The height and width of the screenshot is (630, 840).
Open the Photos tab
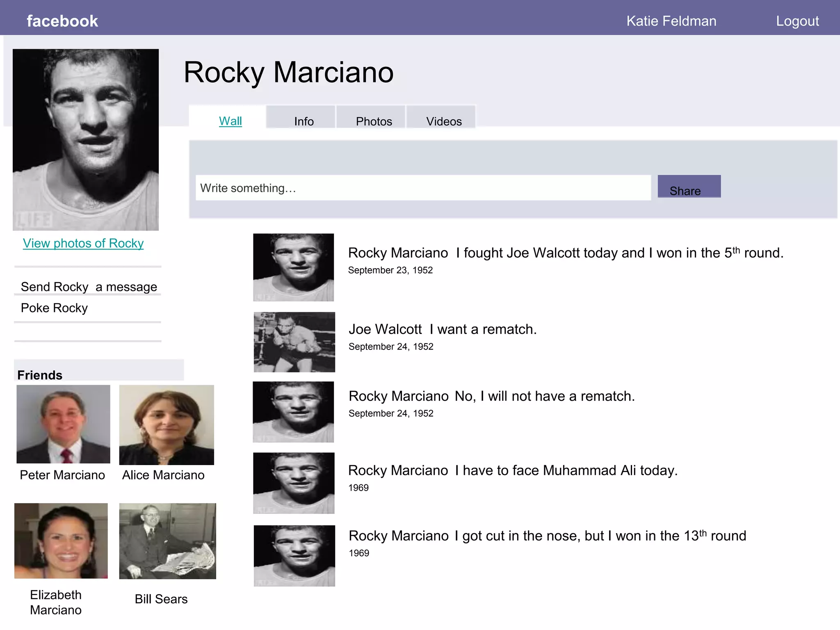(374, 121)
